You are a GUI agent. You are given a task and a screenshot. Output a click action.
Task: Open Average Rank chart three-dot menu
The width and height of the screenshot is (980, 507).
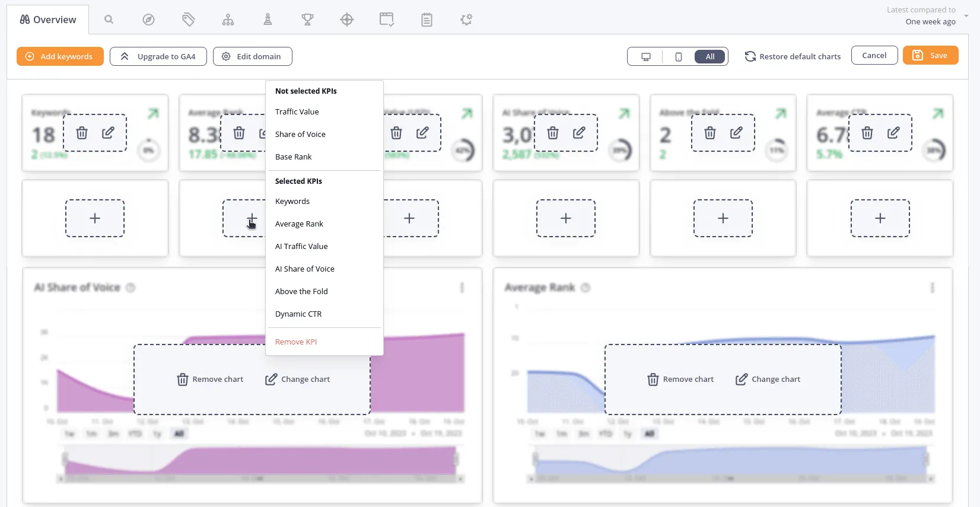pos(932,288)
